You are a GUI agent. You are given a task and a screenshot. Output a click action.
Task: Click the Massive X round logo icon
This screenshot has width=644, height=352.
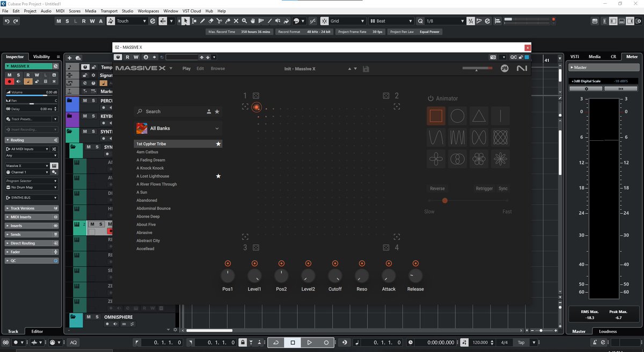click(504, 68)
